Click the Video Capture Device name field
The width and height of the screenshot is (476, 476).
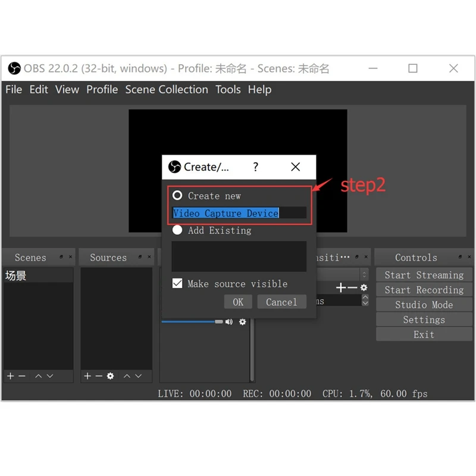(239, 213)
